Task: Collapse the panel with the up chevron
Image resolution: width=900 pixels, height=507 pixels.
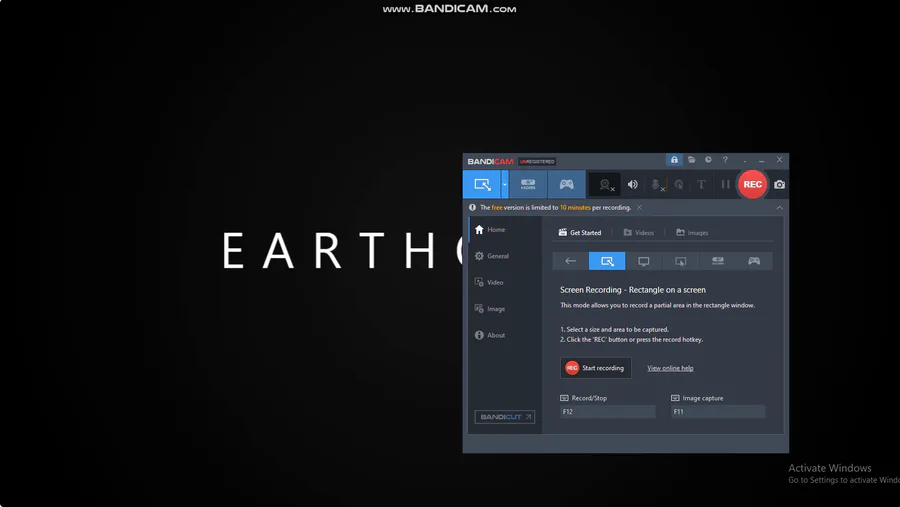Action: [779, 208]
